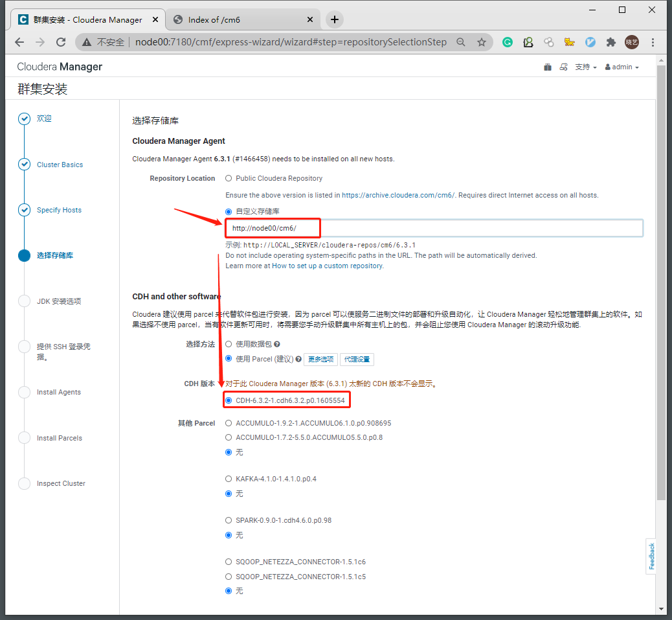The width and height of the screenshot is (672, 620).
Task: Click the Install Agents step label
Action: pos(59,393)
